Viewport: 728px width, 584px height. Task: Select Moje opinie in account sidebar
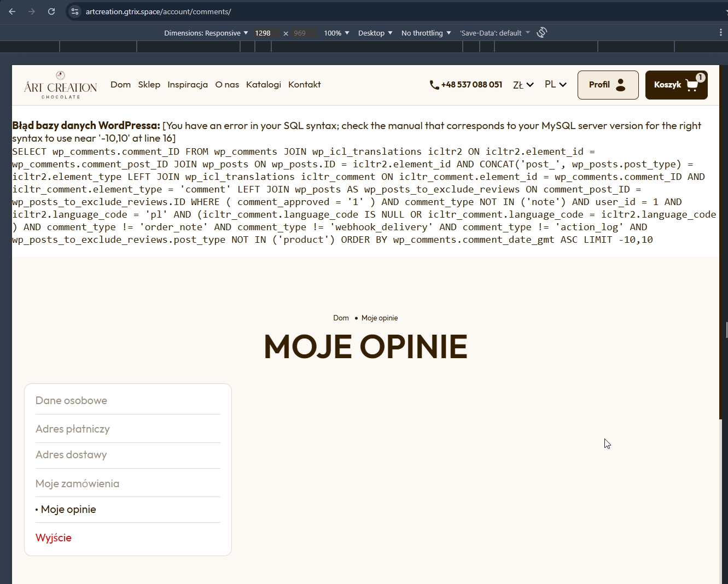pyautogui.click(x=68, y=509)
